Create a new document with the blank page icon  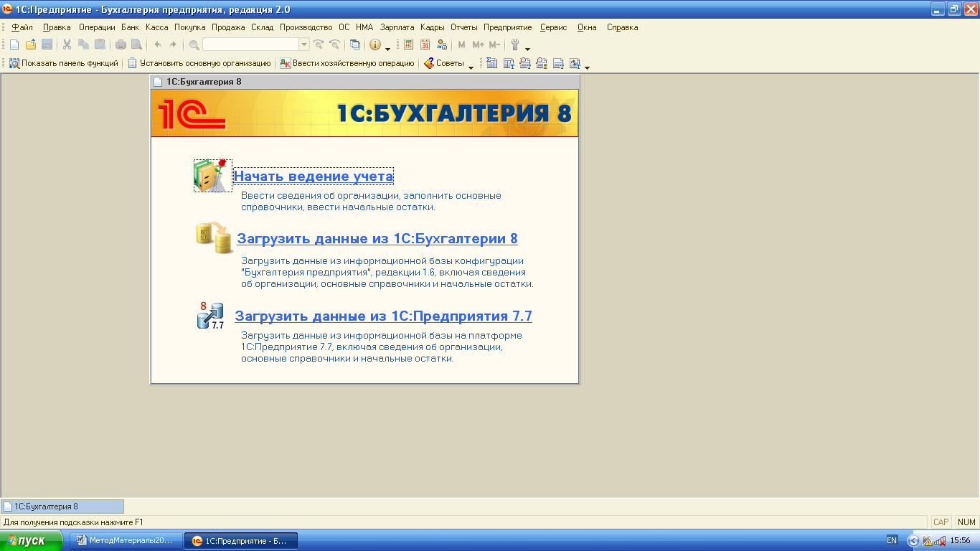[14, 44]
